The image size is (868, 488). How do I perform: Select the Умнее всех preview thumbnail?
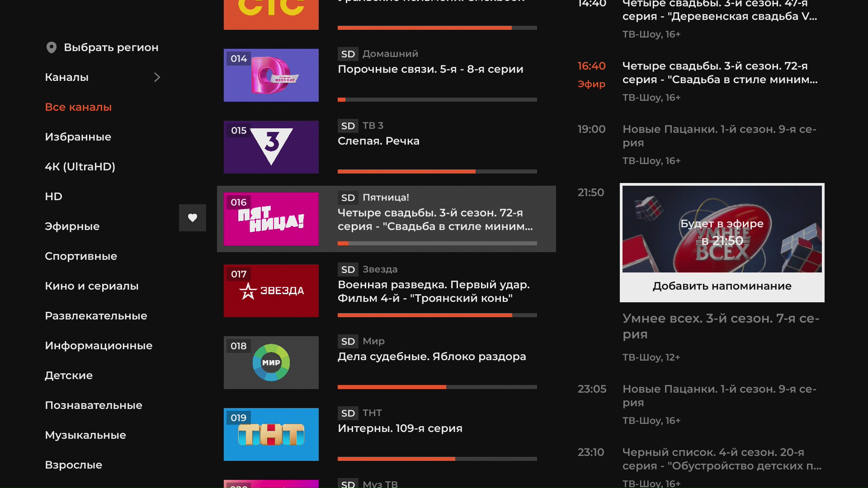click(x=722, y=229)
